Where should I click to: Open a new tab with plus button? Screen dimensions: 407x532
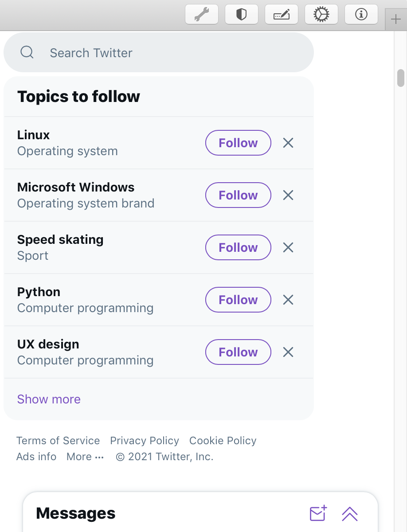point(395,20)
